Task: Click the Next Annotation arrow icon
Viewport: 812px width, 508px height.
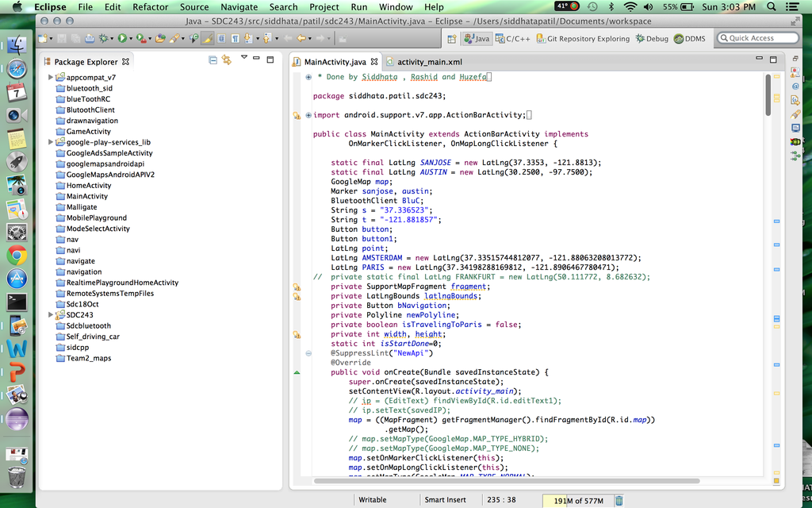Action: 247,38
